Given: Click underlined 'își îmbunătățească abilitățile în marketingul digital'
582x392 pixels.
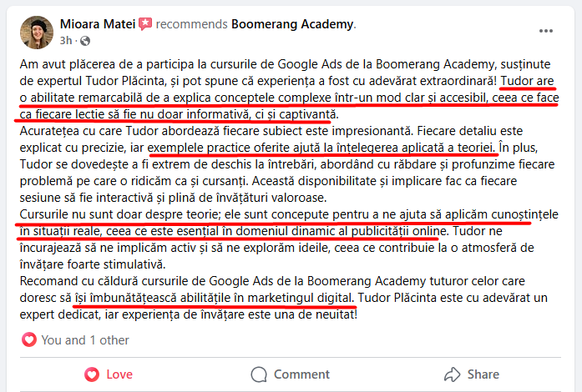Looking at the screenshot, I should click(x=214, y=298).
